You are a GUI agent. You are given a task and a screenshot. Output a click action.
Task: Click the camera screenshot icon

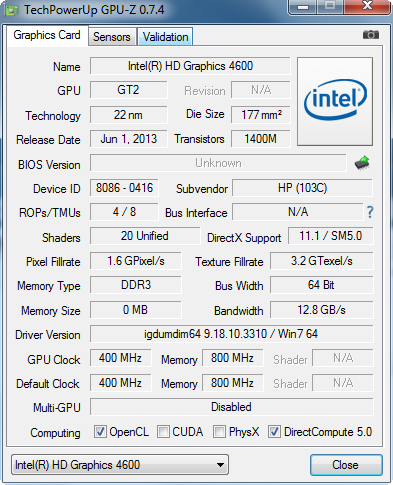click(x=371, y=35)
